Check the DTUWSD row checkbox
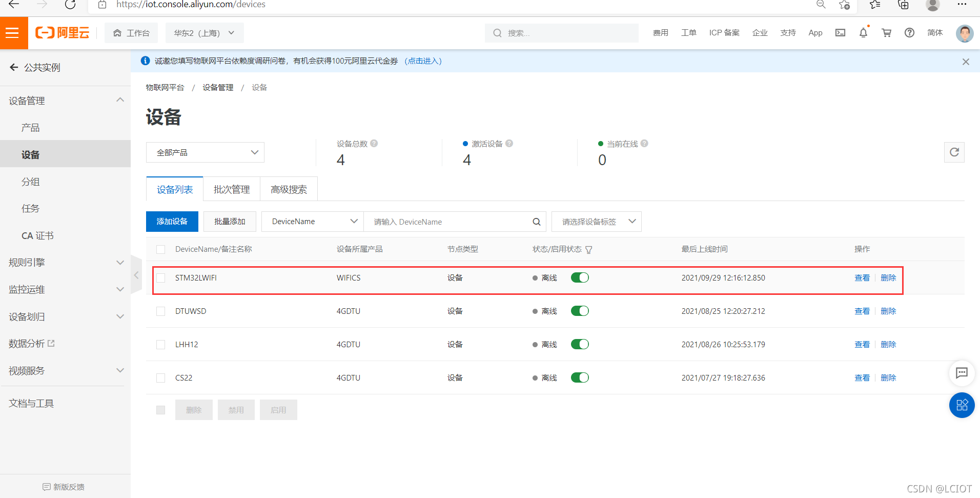The image size is (980, 498). [x=161, y=311]
